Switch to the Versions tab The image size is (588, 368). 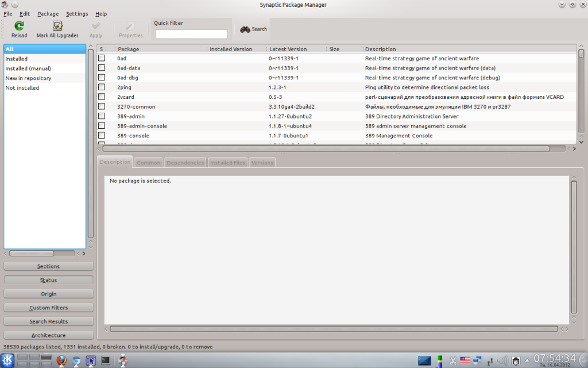[x=262, y=163]
